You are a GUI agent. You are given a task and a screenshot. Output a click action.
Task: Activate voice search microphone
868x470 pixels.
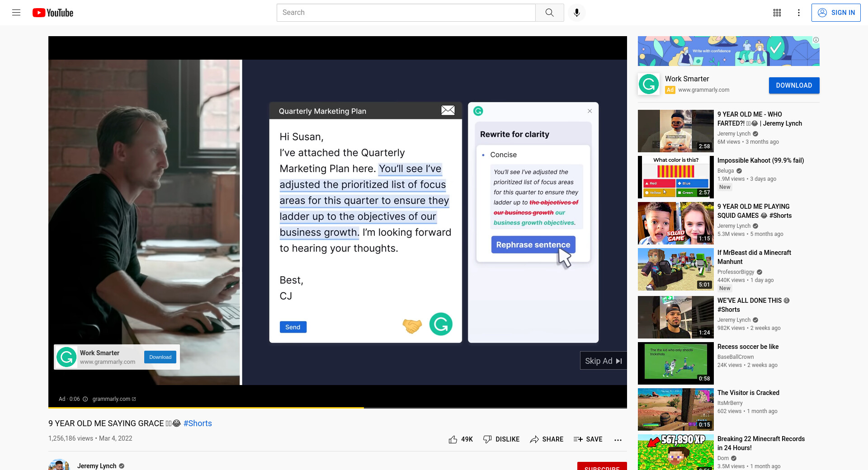[x=577, y=13]
